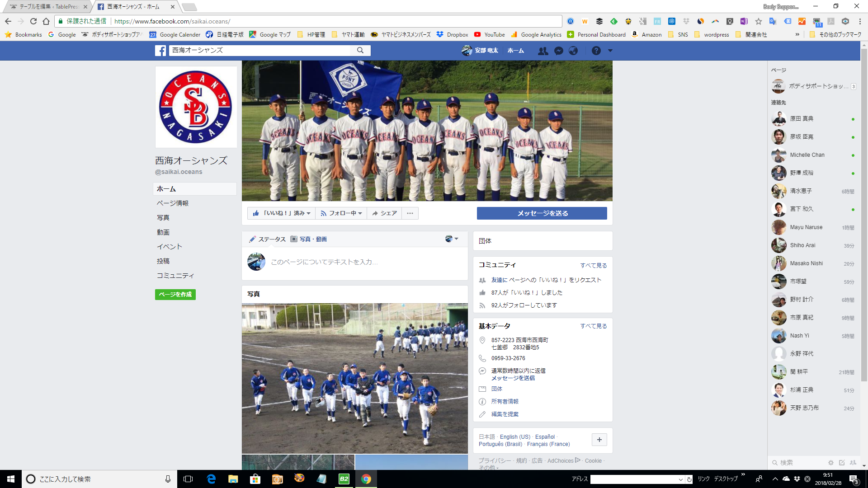Open Task View on taskbar
Screen dimensions: 868x488
point(188,479)
